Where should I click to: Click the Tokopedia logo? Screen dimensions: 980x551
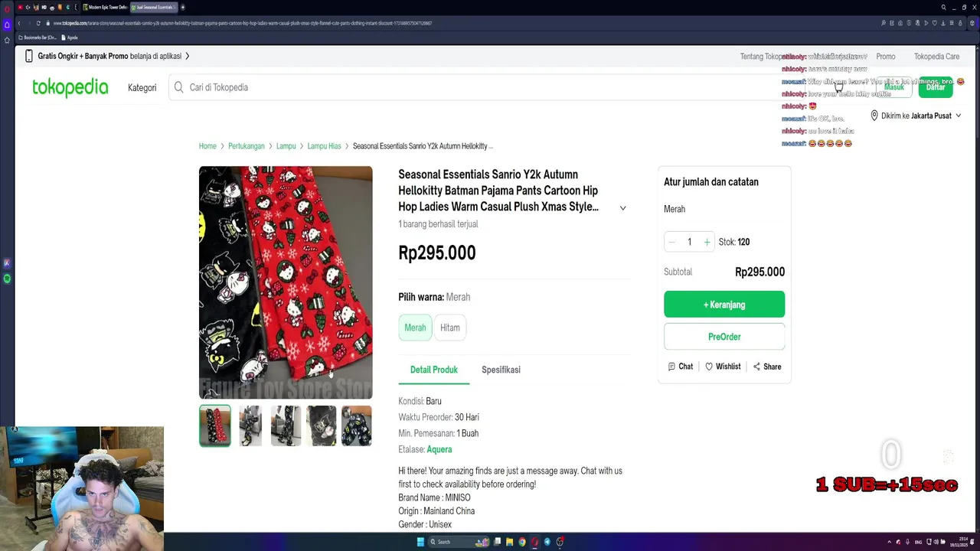tap(70, 87)
